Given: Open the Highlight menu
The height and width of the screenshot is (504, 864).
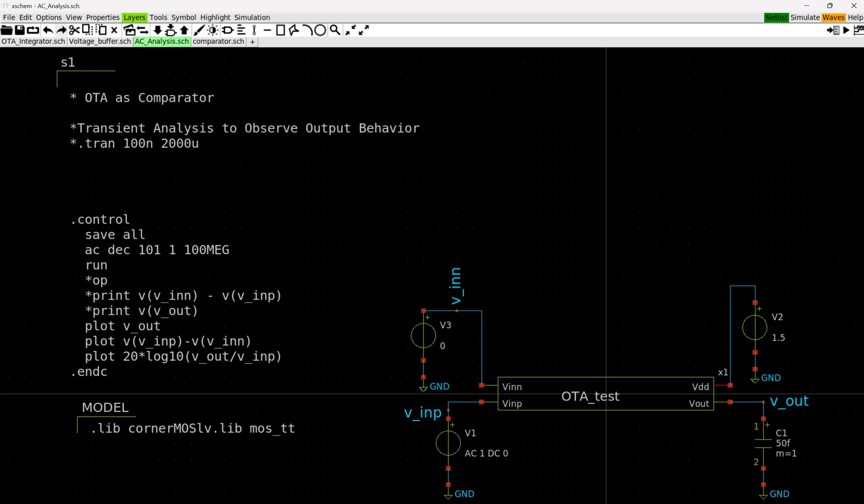Looking at the screenshot, I should [x=215, y=18].
